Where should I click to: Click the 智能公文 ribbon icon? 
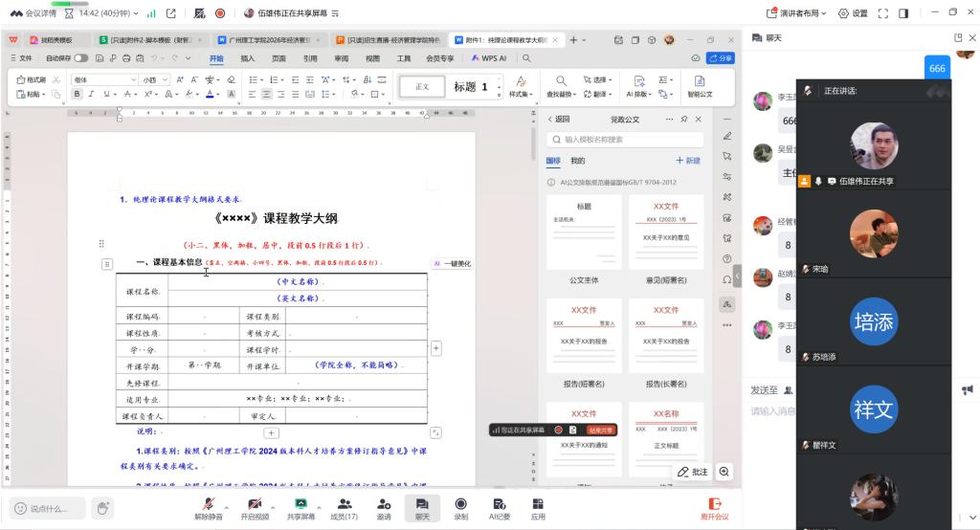point(700,86)
